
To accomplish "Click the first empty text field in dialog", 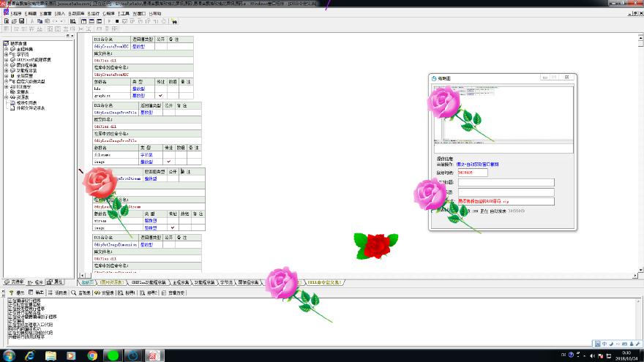I will click(x=506, y=182).
